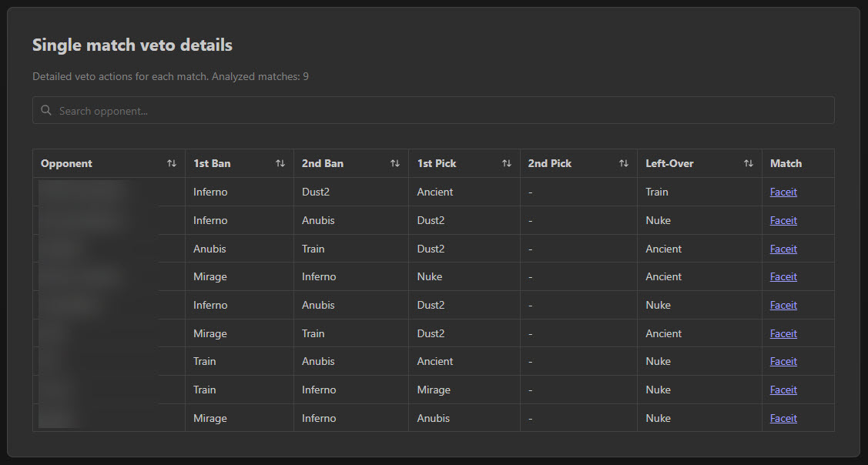Click the Dust2 cell in 2nd Ban column
This screenshot has height=465, width=868.
coord(316,192)
